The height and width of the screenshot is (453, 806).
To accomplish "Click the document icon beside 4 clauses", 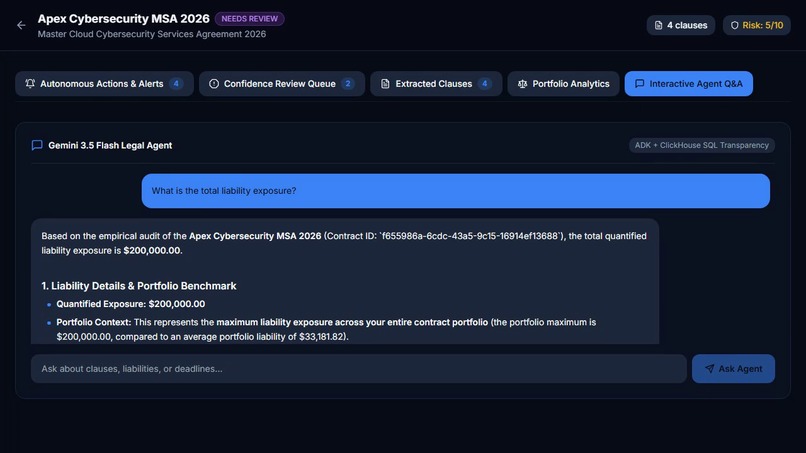I will tap(658, 25).
